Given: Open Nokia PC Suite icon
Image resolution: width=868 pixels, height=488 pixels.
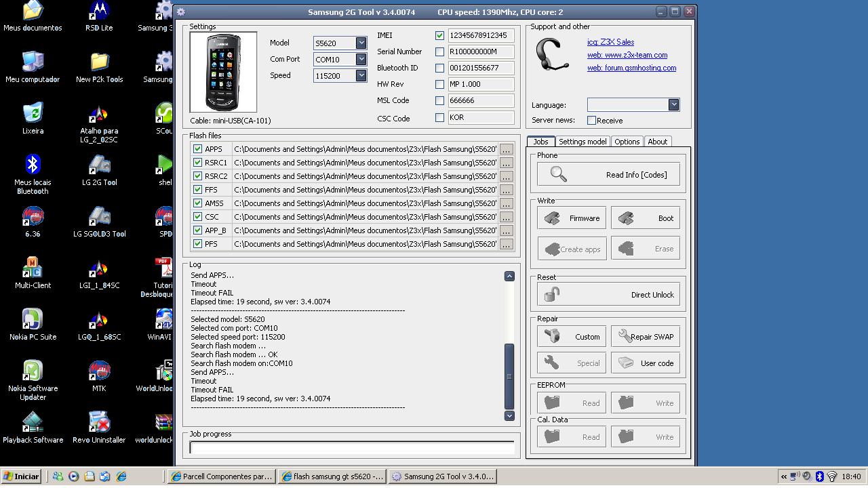Looking at the screenshot, I should (33, 325).
